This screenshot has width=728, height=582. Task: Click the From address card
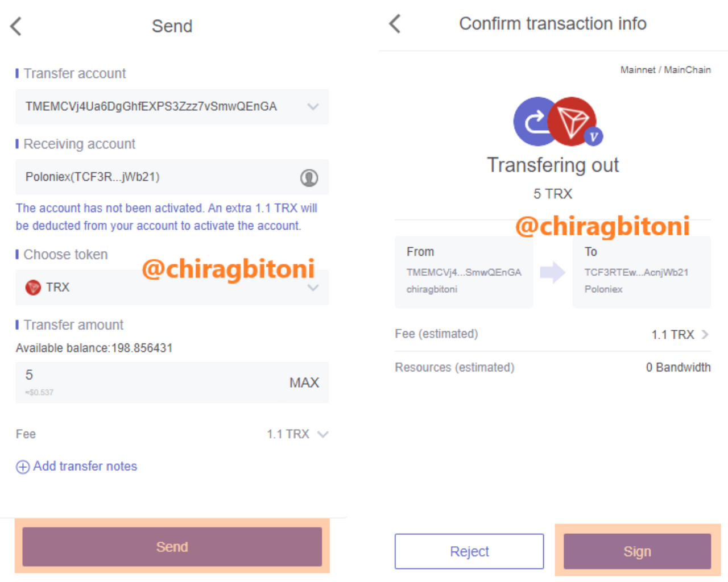pyautogui.click(x=464, y=272)
